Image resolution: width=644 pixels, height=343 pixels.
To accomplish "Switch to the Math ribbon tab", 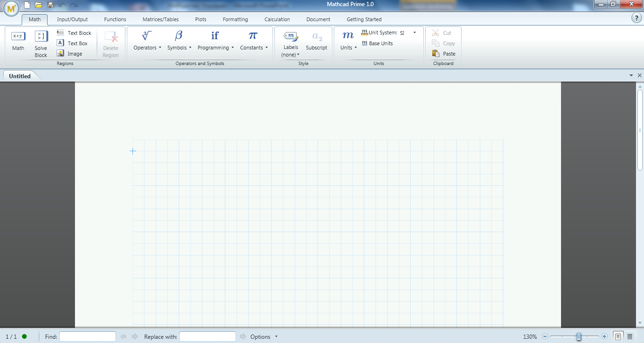I will click(34, 19).
